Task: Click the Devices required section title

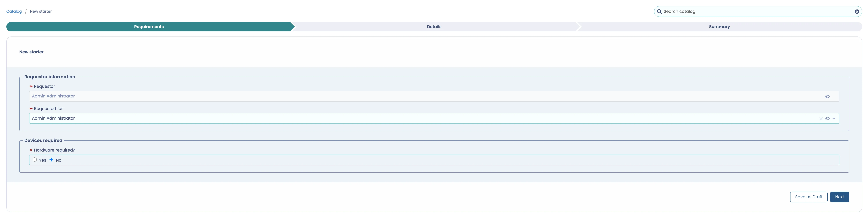Action: 43,141
